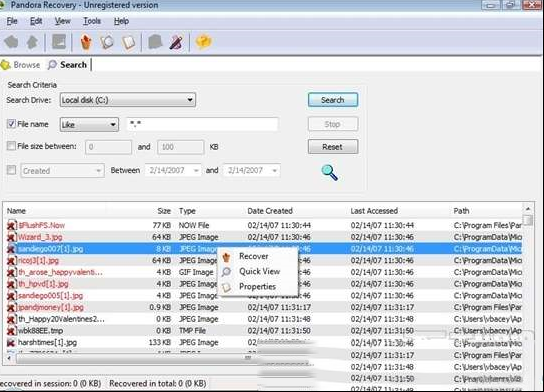Click the Quick View icon in context menu
The width and height of the screenshot is (544, 392).
pyautogui.click(x=226, y=272)
